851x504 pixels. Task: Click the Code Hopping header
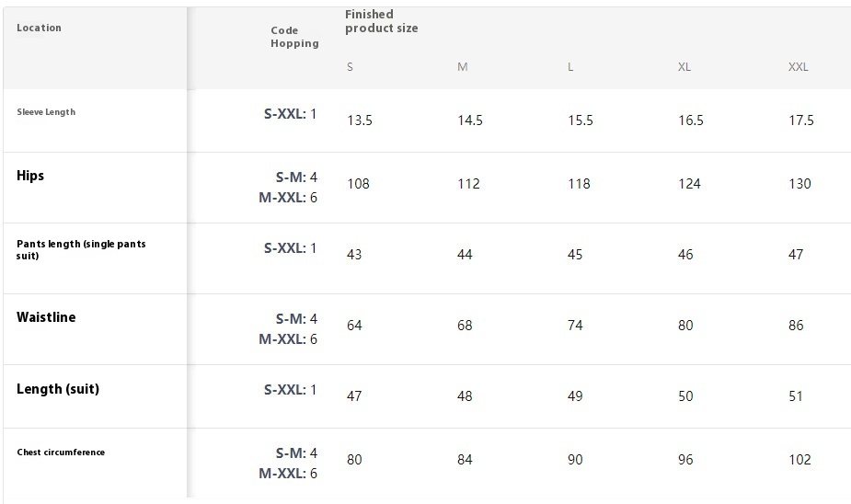tap(294, 37)
